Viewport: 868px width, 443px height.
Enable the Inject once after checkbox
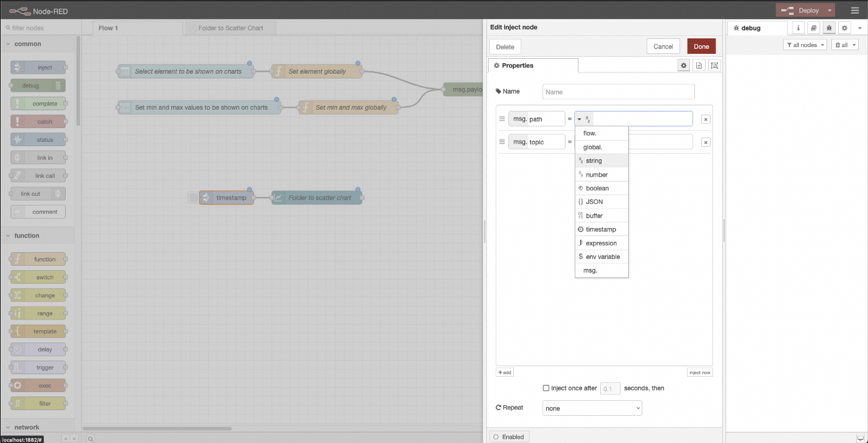pos(546,388)
